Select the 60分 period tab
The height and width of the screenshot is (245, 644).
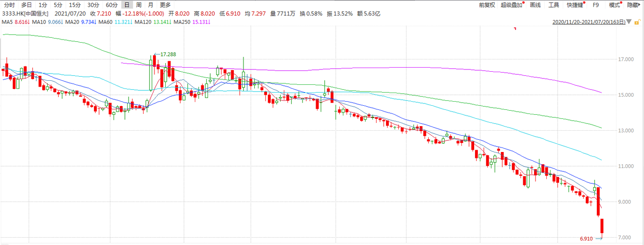pyautogui.click(x=111, y=5)
